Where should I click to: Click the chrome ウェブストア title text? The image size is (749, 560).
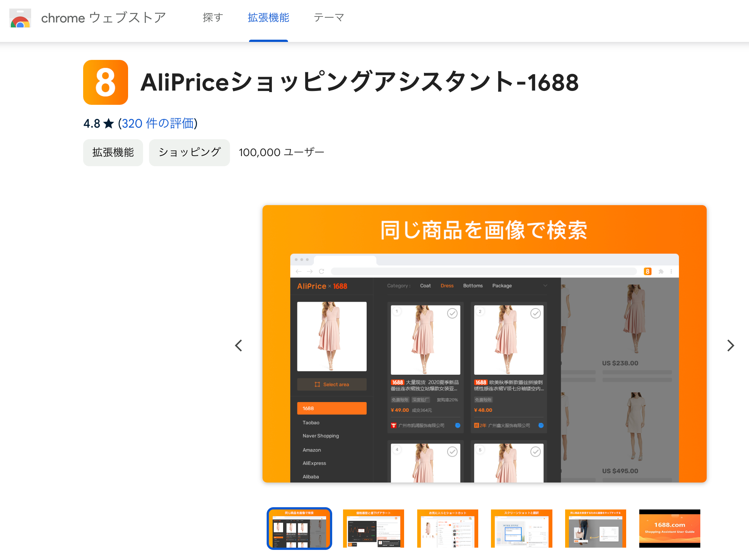103,18
